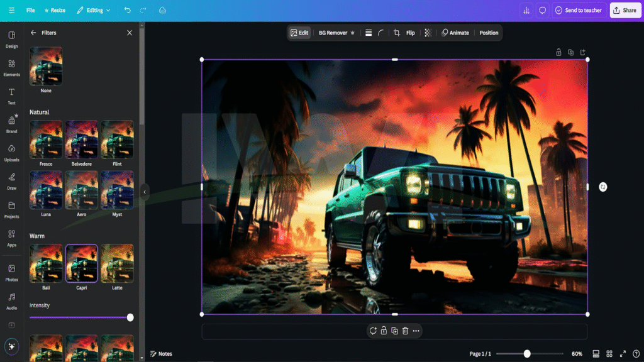
Task: Toggle the pages view icon
Action: 596,354
